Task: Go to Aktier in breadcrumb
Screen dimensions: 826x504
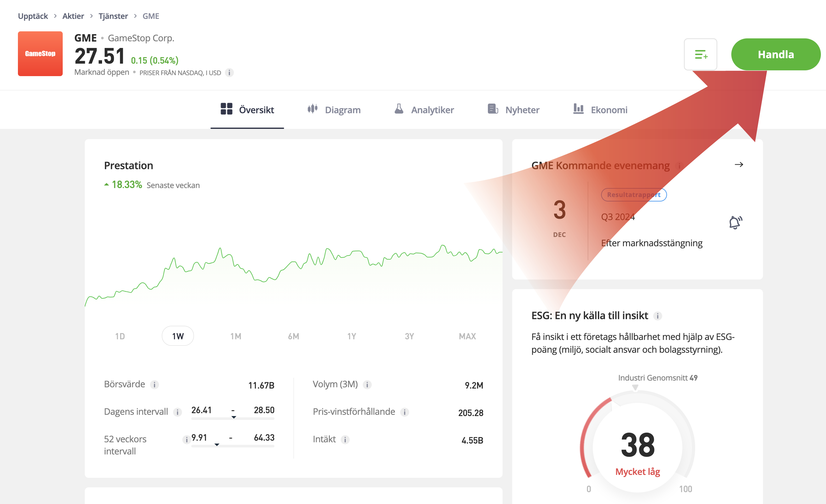Action: point(73,16)
